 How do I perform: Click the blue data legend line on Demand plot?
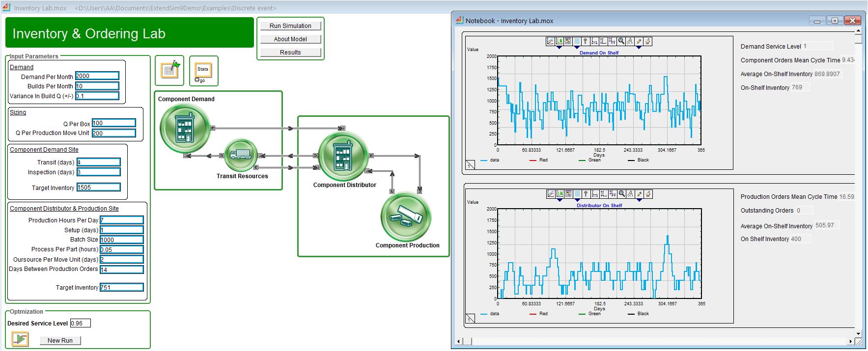(484, 161)
